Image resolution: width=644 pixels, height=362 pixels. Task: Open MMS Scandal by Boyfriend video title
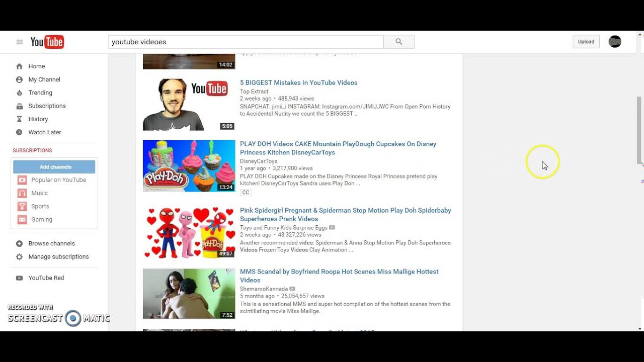point(339,276)
